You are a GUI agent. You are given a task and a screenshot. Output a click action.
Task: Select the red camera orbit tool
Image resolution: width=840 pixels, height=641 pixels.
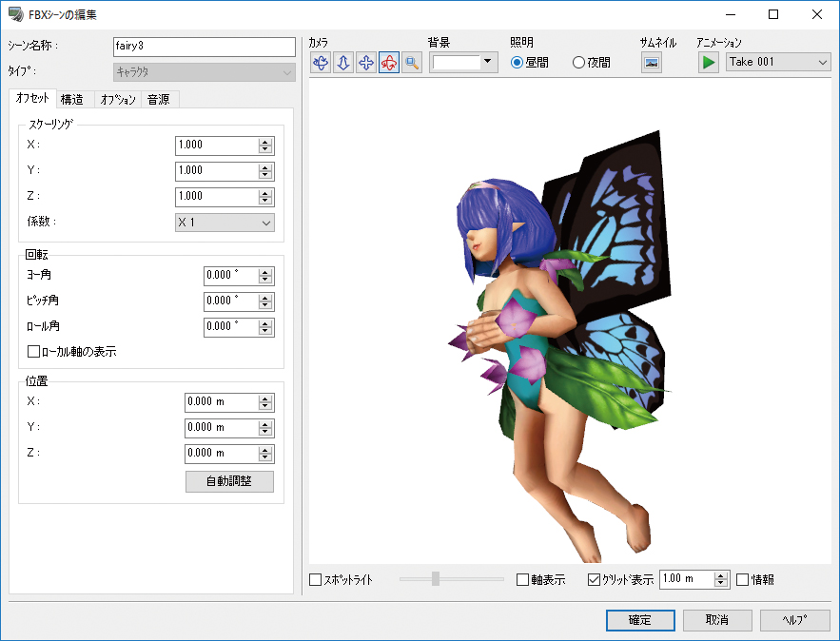pos(389,63)
